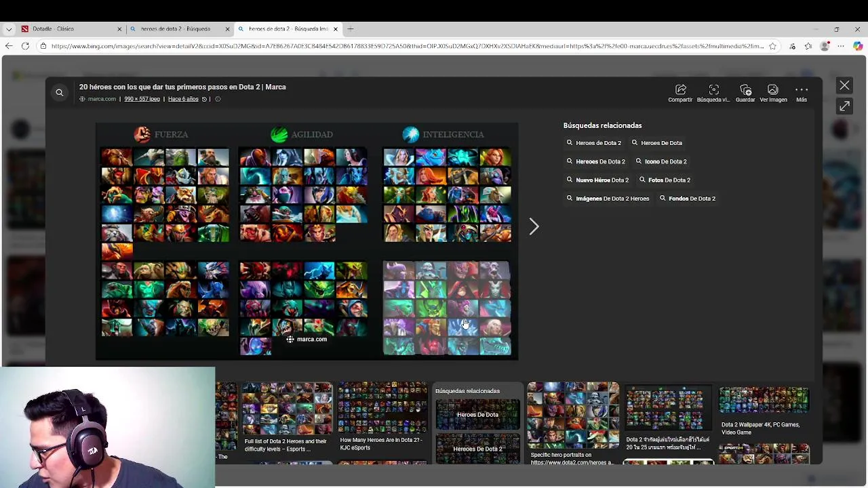Search related 'Fotos De Dota 2'
868x488 pixels.
click(x=665, y=180)
